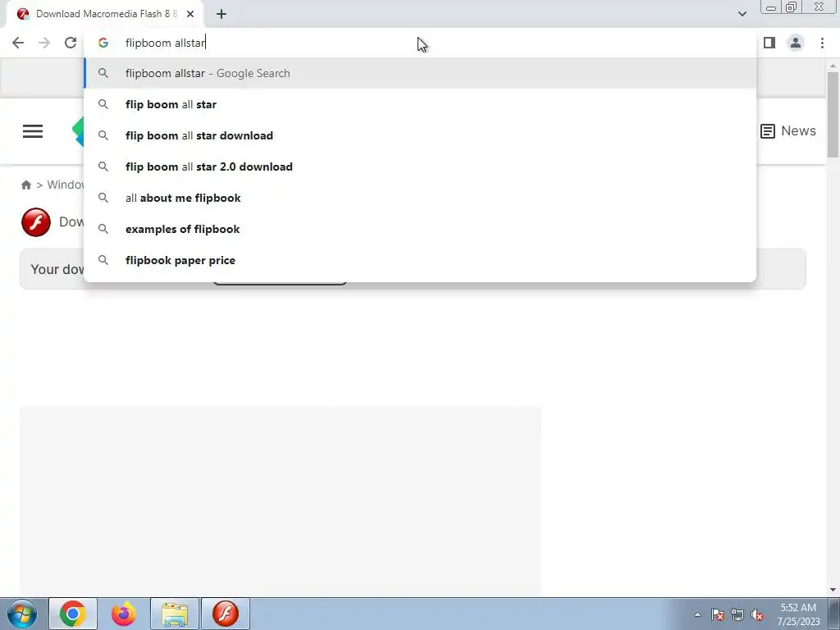The width and height of the screenshot is (840, 630).
Task: Click the browser back arrow
Action: coord(18,43)
